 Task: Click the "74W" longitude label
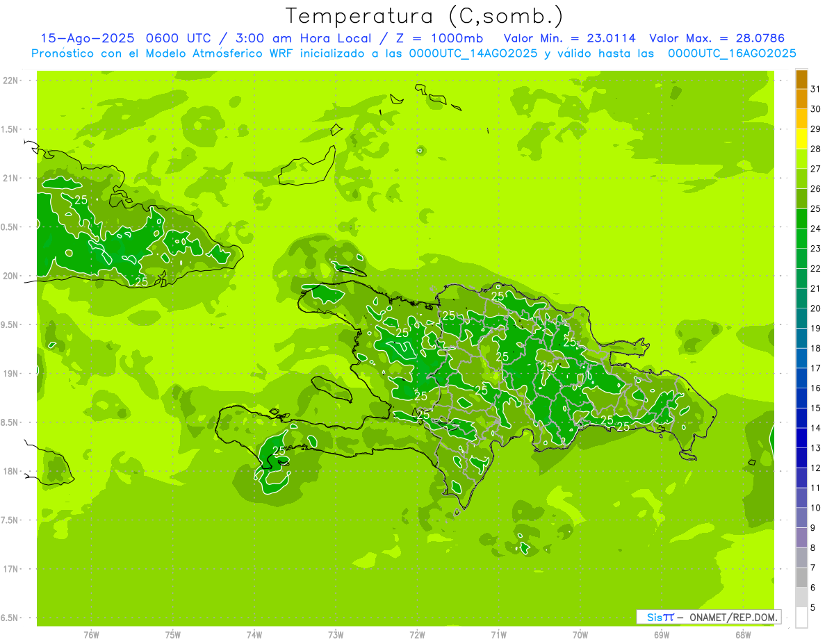click(x=254, y=635)
